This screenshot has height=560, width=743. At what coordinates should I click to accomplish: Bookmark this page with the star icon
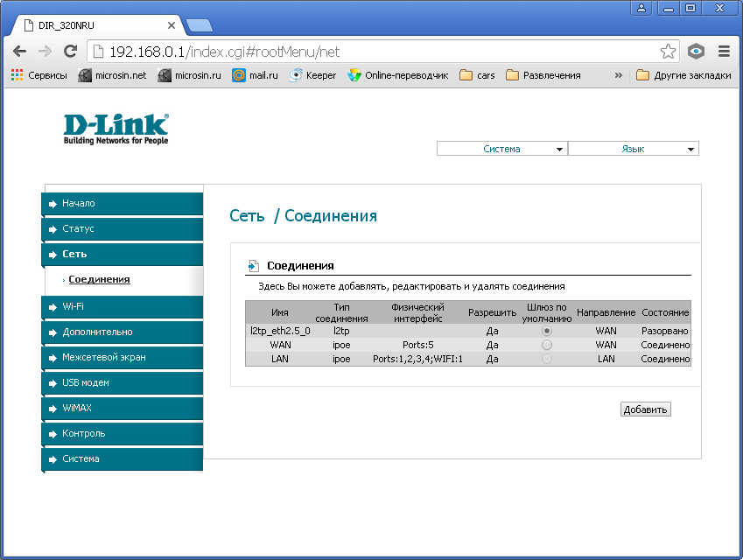(668, 52)
